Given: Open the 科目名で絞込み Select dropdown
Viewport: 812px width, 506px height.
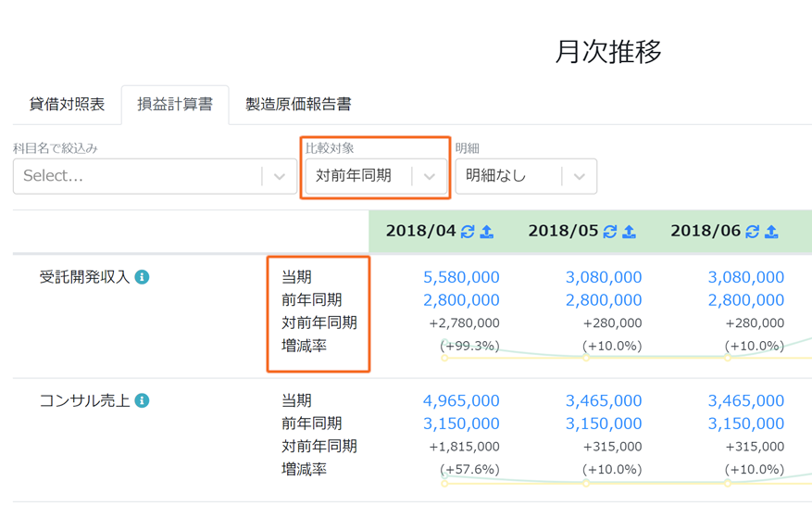Looking at the screenshot, I should click(155, 176).
